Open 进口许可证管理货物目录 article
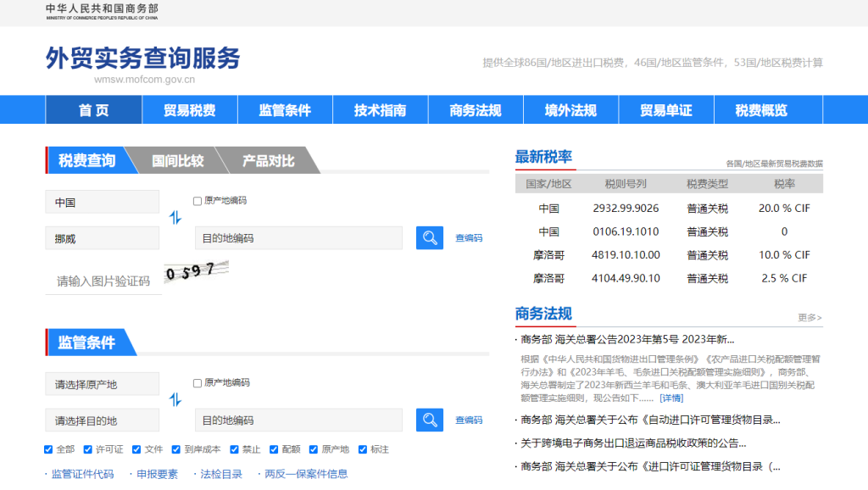The height and width of the screenshot is (490, 868). coord(650,466)
